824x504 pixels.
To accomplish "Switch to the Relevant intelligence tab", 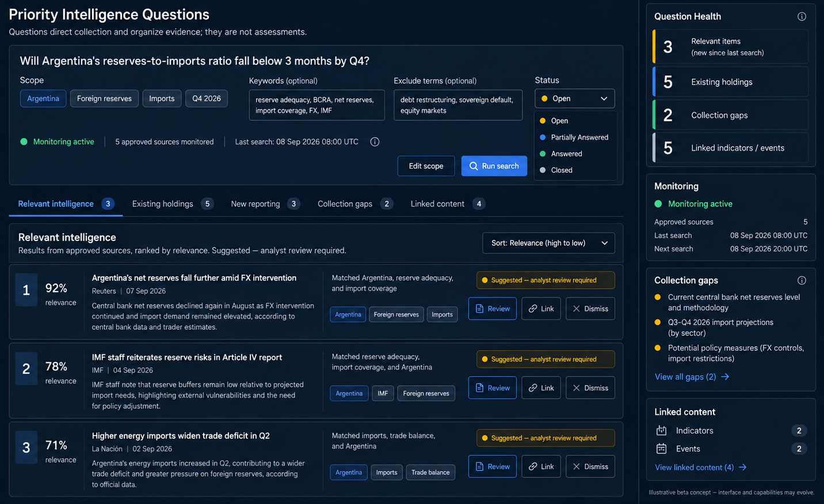I will pos(66,204).
